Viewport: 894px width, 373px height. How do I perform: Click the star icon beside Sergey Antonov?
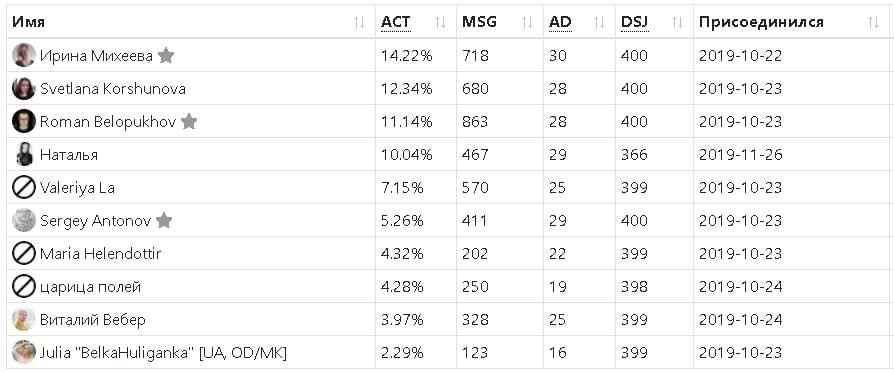(164, 220)
